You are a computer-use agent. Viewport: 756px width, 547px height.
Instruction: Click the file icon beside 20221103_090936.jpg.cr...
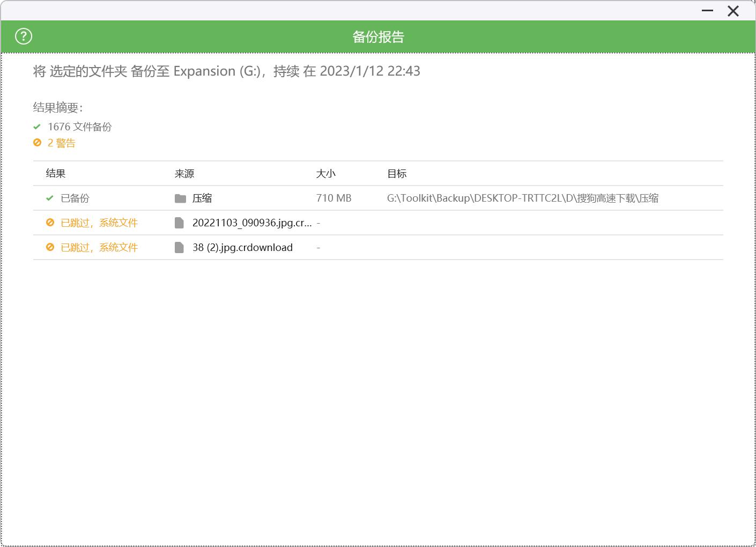180,223
